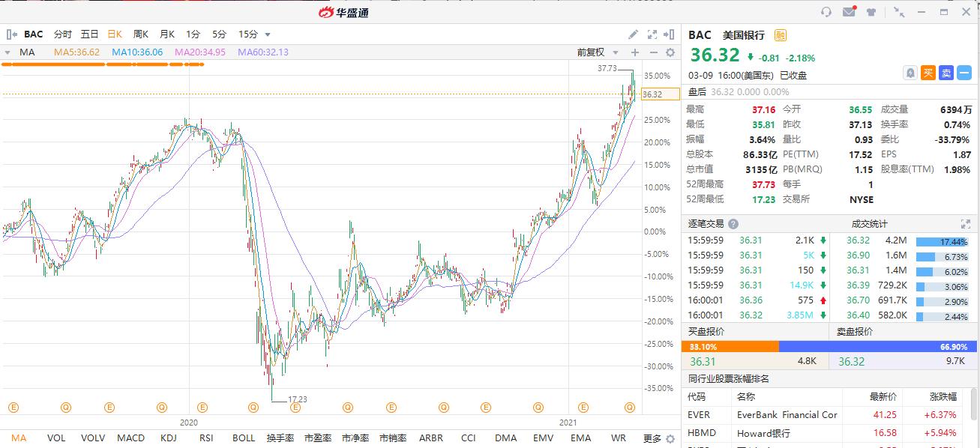This screenshot has width=980, height=448.
Task: Toggle the trade statistics panel expand icon
Action: (x=965, y=224)
